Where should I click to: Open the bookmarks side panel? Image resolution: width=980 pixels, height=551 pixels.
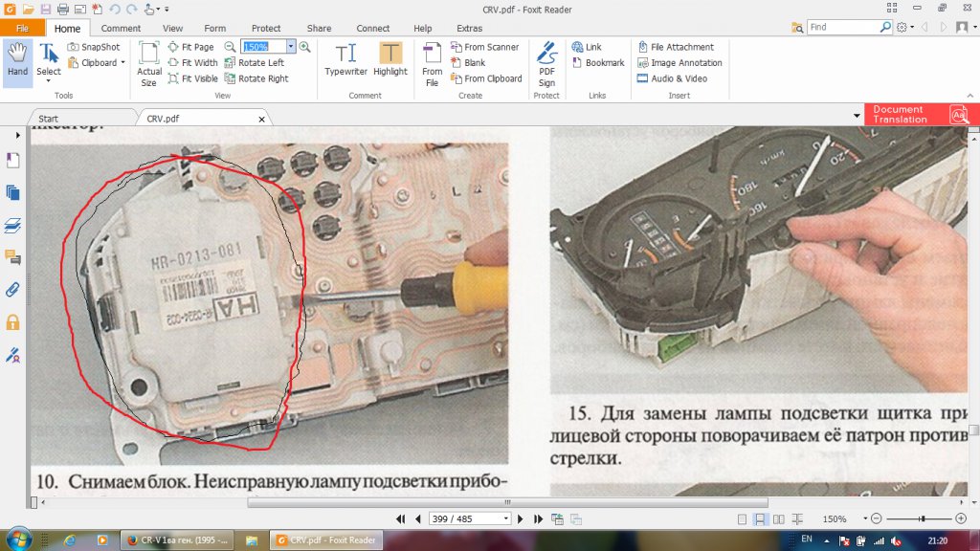12,161
